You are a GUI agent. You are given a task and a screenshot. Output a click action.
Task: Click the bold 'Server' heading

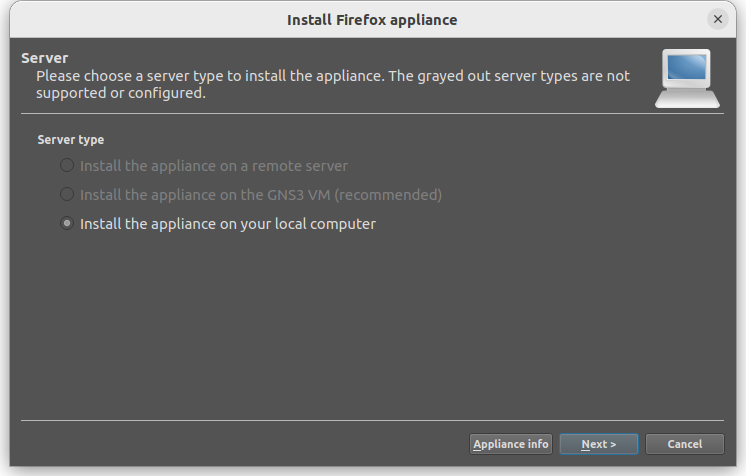pyautogui.click(x=45, y=58)
